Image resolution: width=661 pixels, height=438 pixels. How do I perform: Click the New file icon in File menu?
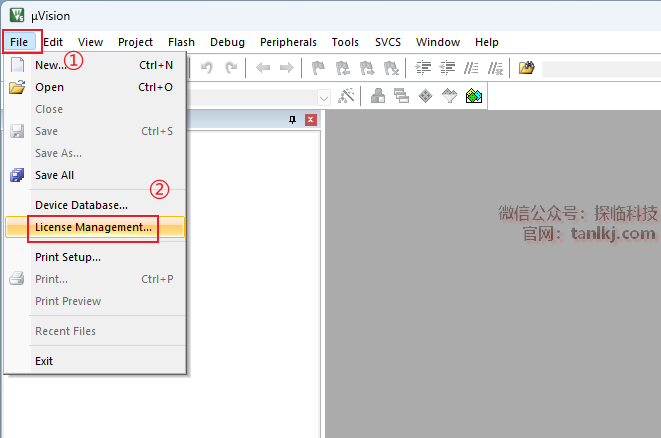tap(17, 65)
